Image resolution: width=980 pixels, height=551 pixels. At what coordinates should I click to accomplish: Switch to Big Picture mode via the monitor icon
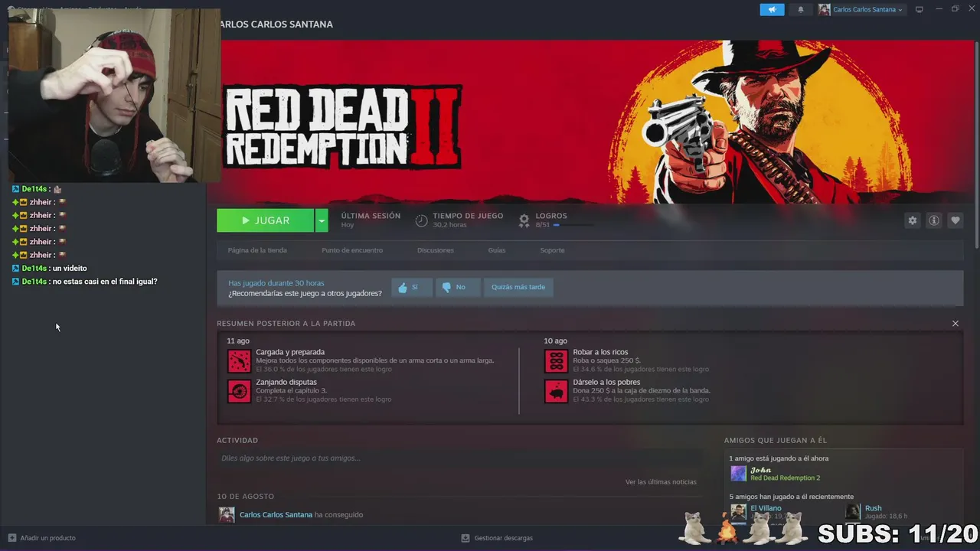(920, 9)
